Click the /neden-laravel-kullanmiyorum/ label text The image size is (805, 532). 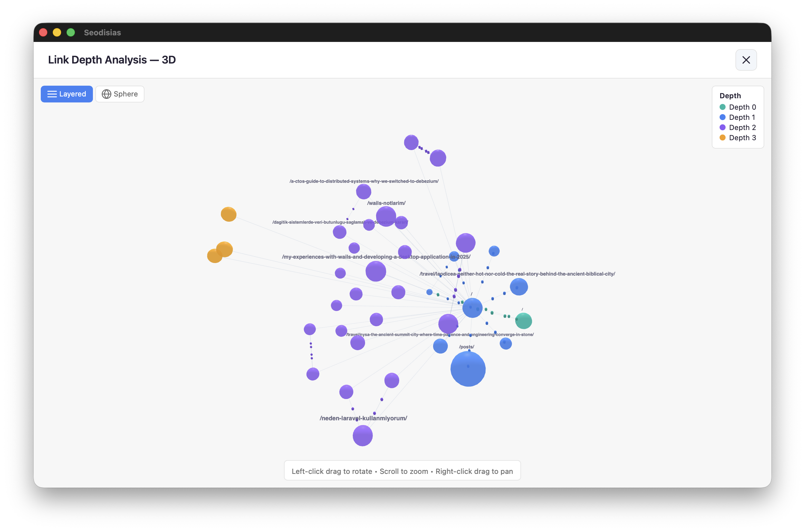pos(363,418)
